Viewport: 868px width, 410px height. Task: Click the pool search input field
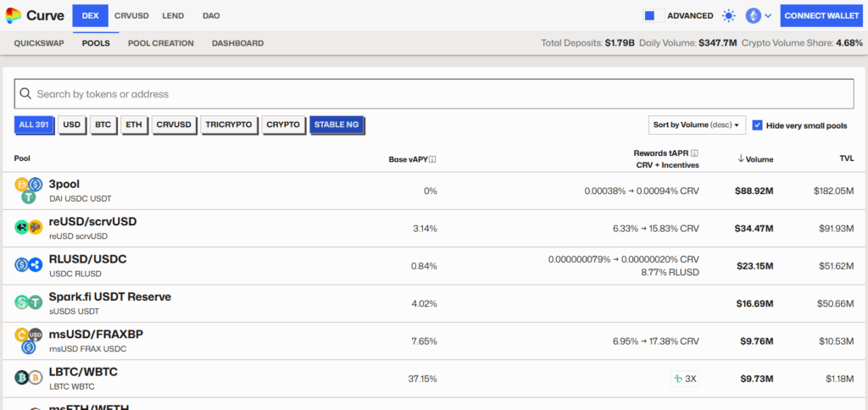[434, 94]
